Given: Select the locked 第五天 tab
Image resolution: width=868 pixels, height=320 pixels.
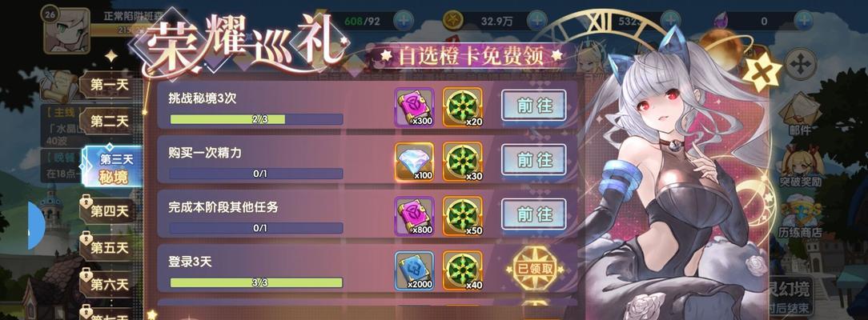Looking at the screenshot, I should point(109,247).
